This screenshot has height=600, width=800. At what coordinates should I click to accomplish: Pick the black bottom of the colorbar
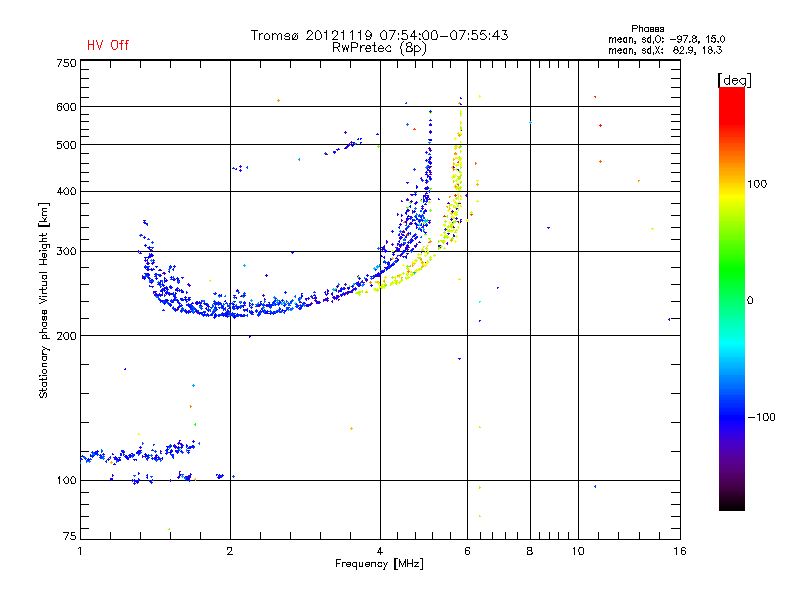click(x=731, y=504)
